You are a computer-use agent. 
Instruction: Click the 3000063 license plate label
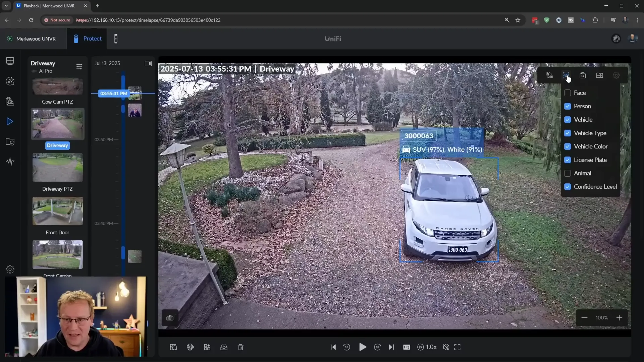pos(419,136)
